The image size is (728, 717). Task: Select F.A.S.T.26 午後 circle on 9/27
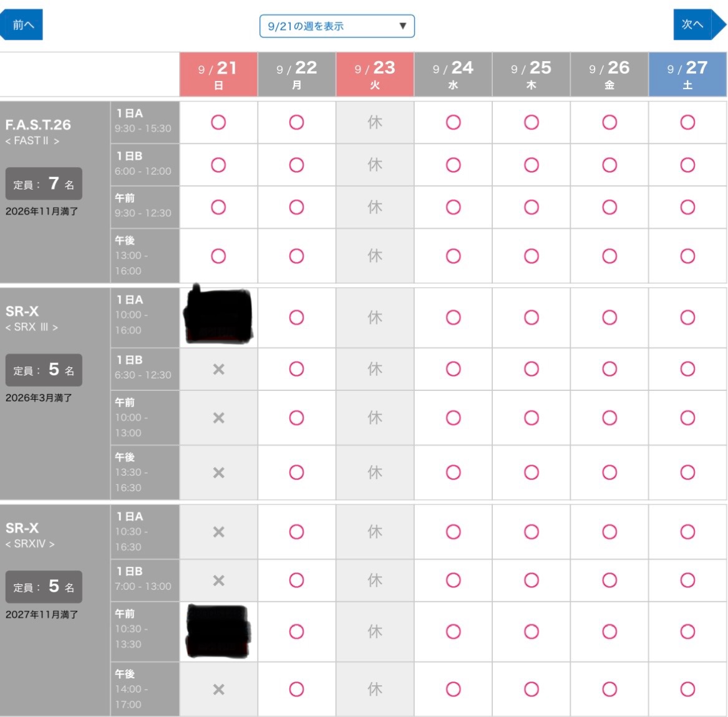point(687,256)
